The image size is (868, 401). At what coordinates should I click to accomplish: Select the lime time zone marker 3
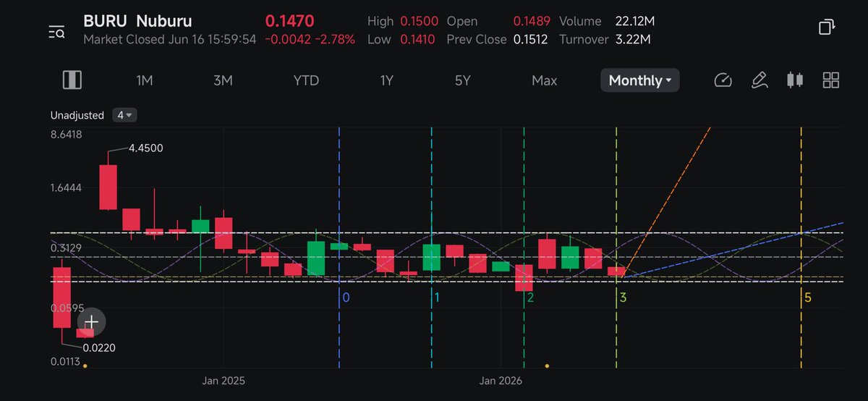click(x=623, y=297)
